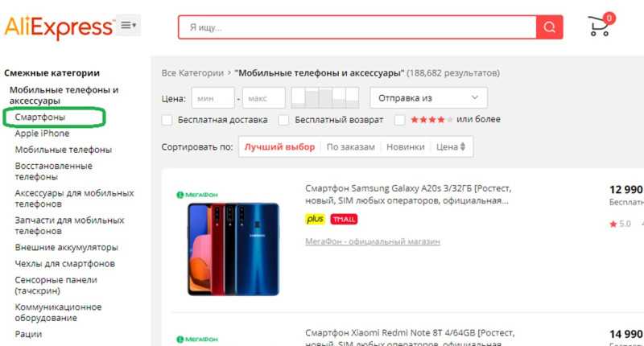Screen dimensions: 644x346
Task: Expand the Отправка из dropdown
Action: [428, 97]
